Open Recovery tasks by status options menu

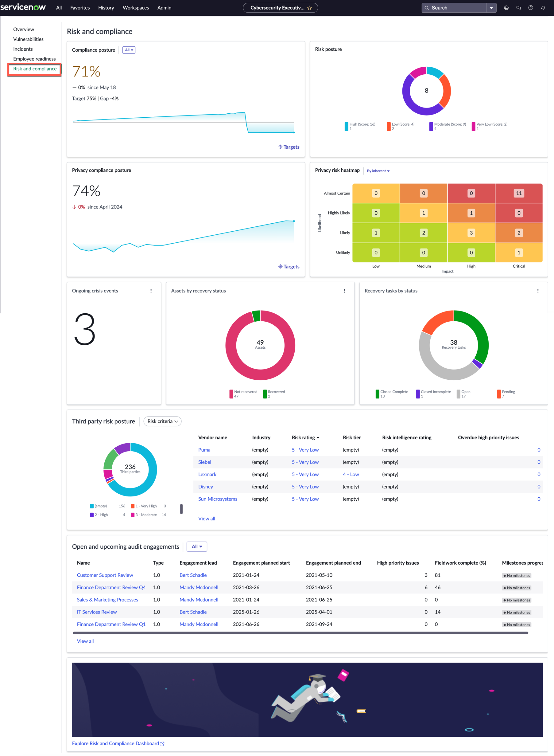click(x=538, y=291)
